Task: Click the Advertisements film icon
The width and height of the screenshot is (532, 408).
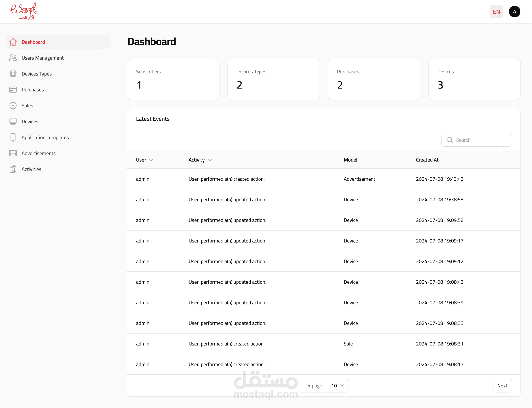Action: (13, 153)
